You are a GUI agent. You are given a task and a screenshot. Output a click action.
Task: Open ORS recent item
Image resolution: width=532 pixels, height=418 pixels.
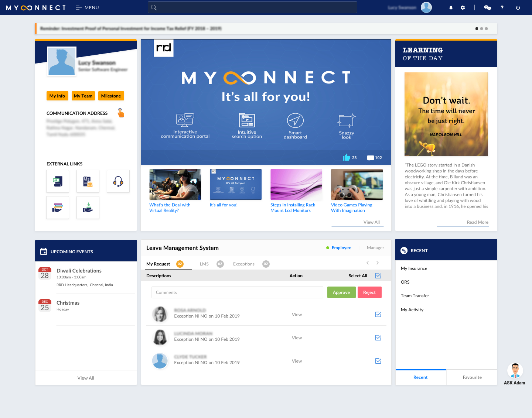click(x=405, y=282)
